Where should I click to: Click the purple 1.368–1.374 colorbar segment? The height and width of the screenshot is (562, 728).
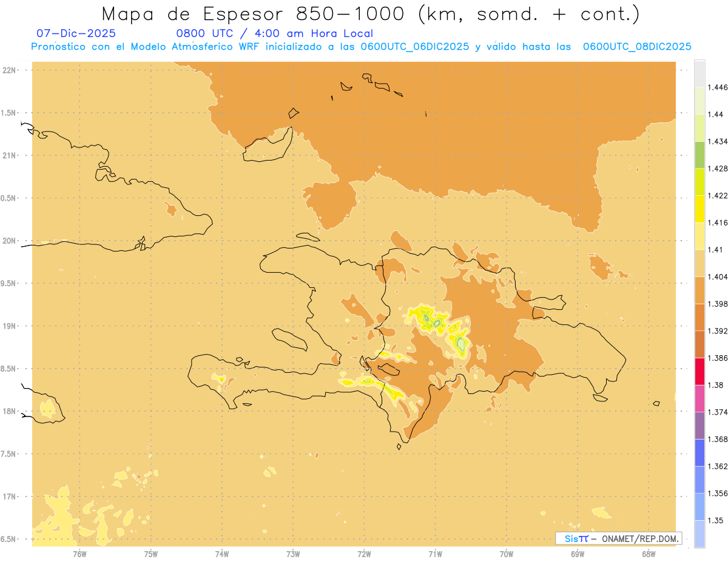(699, 426)
